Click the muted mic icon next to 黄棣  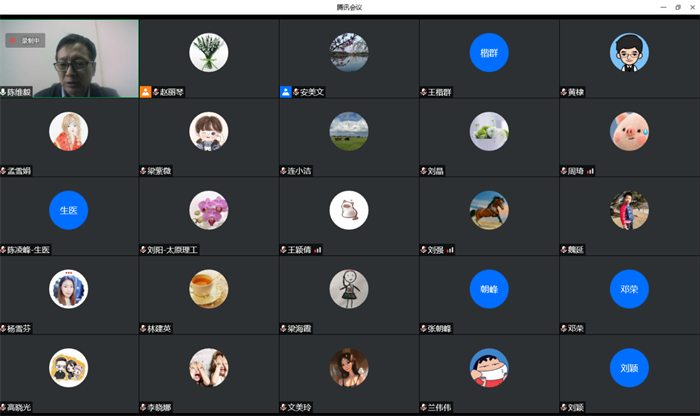(564, 92)
